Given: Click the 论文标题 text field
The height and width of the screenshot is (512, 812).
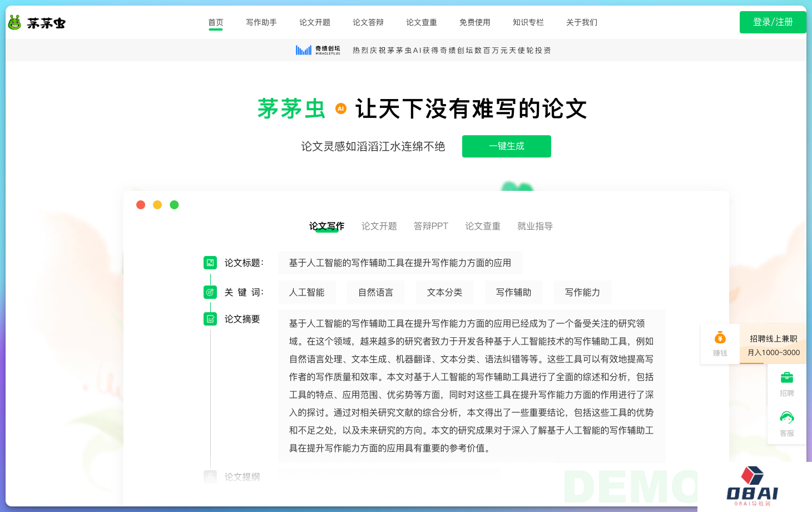Looking at the screenshot, I should click(400, 263).
